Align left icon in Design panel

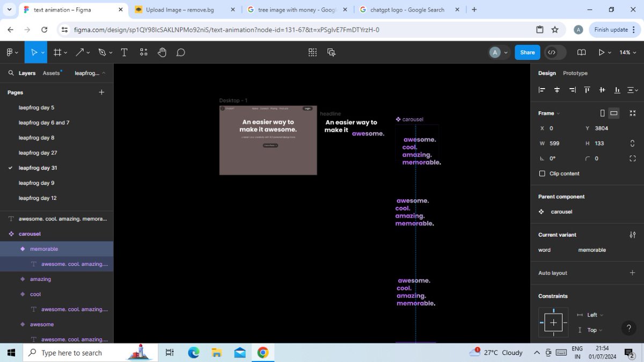click(542, 90)
